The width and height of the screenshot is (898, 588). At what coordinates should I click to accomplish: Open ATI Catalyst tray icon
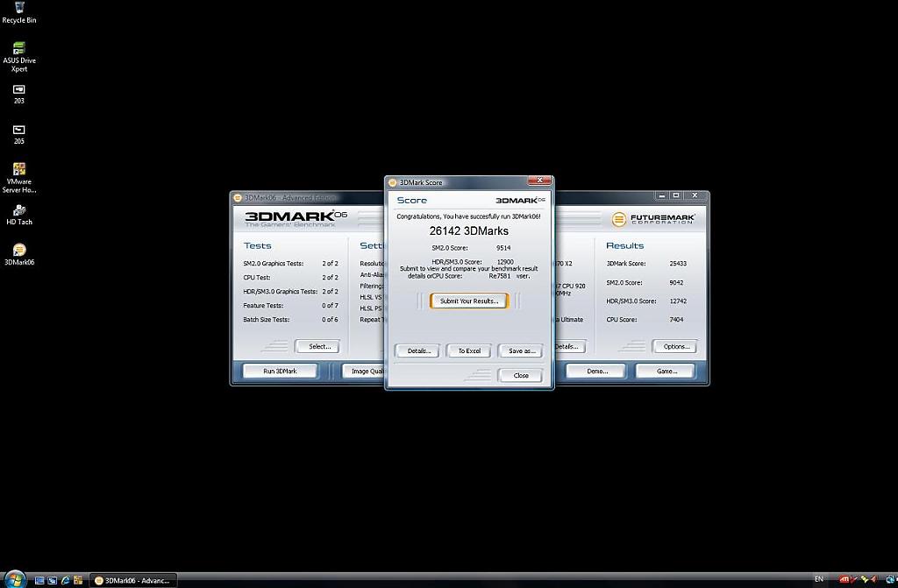click(x=844, y=580)
